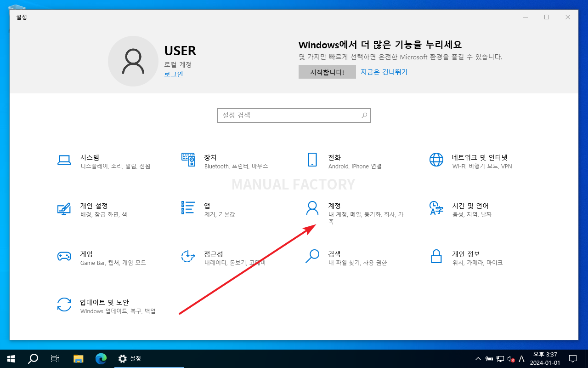Click 'Bluetooth, 프린터, 마우스' description
588x368 pixels.
[236, 166]
